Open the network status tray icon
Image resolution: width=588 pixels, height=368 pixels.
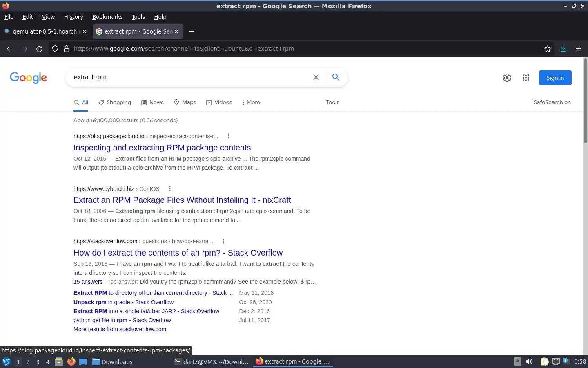[556, 361]
